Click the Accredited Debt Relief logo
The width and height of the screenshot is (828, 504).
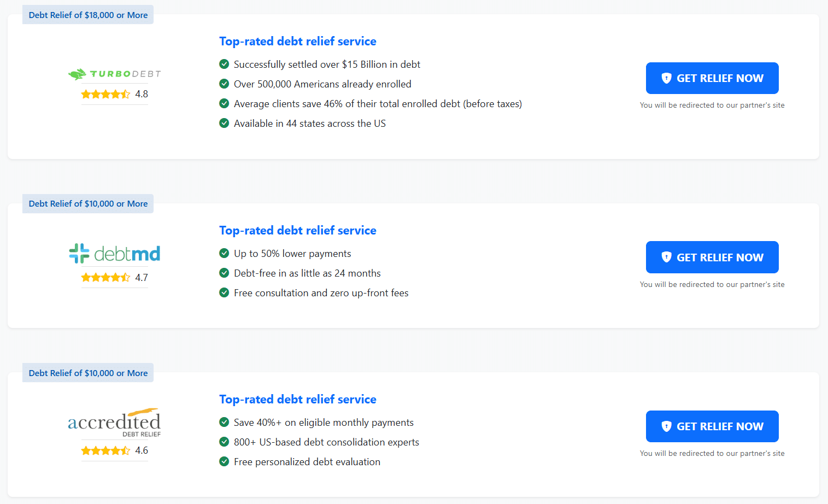click(x=115, y=423)
